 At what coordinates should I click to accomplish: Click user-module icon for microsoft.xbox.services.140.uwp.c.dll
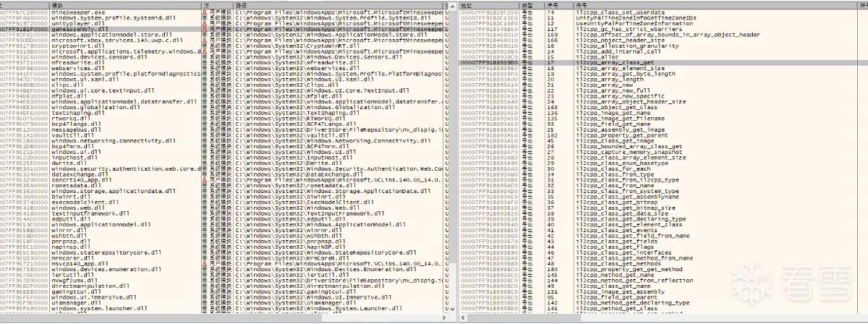(x=205, y=40)
